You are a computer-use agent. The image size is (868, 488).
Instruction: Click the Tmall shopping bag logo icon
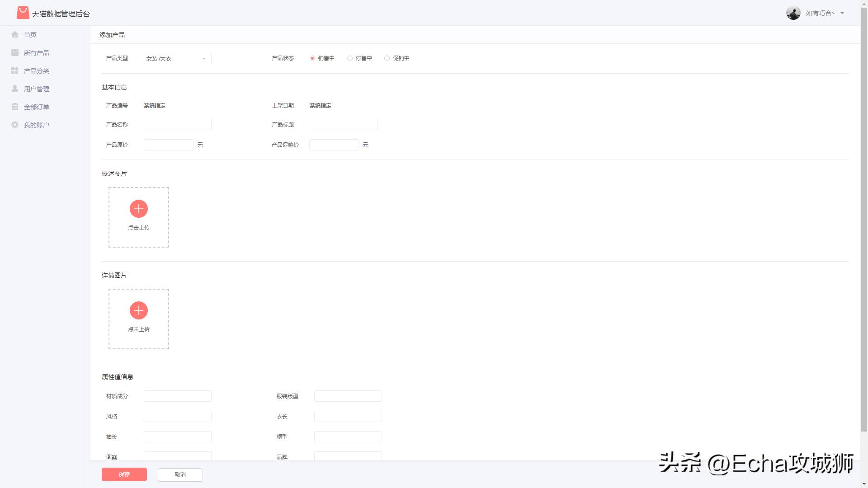coord(23,13)
